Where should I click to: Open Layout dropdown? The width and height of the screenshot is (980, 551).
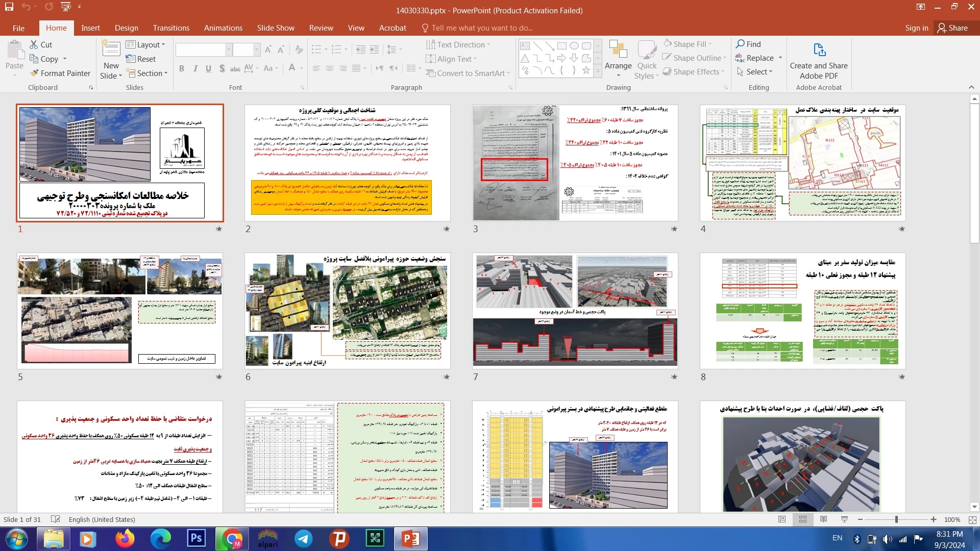(146, 44)
